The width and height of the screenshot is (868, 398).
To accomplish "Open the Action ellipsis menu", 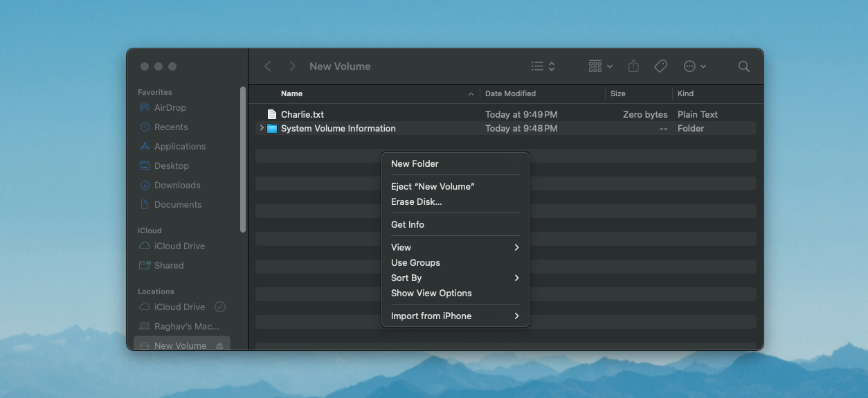I will click(x=694, y=66).
